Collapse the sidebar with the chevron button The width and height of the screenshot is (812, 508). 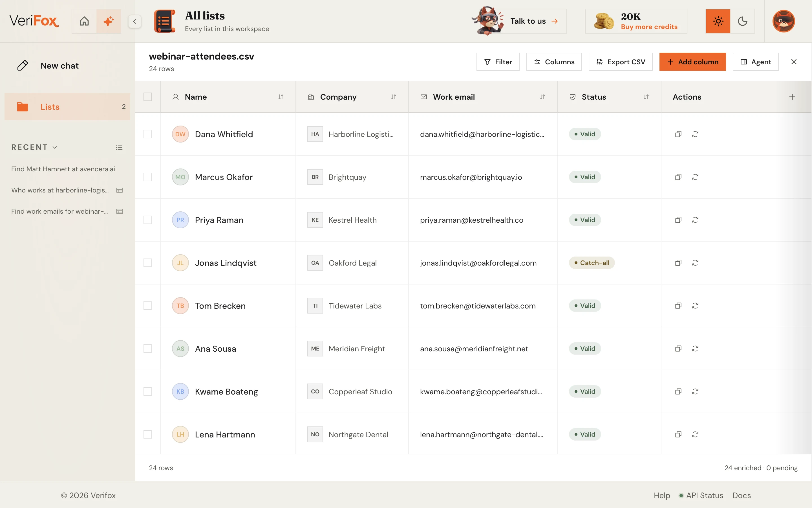(134, 21)
